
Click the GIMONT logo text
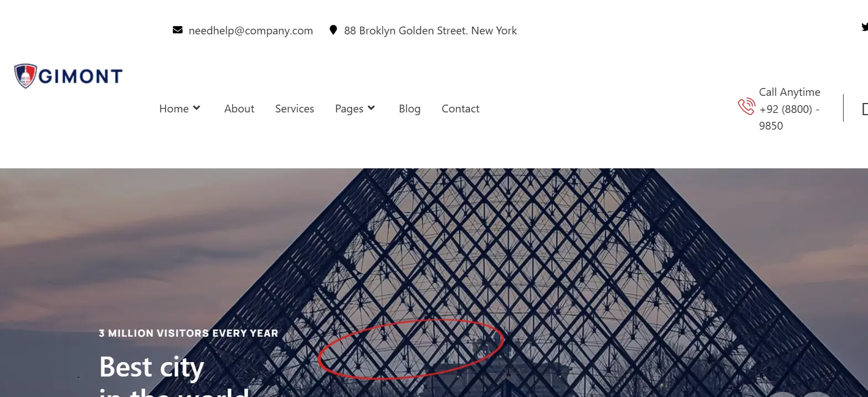click(80, 76)
